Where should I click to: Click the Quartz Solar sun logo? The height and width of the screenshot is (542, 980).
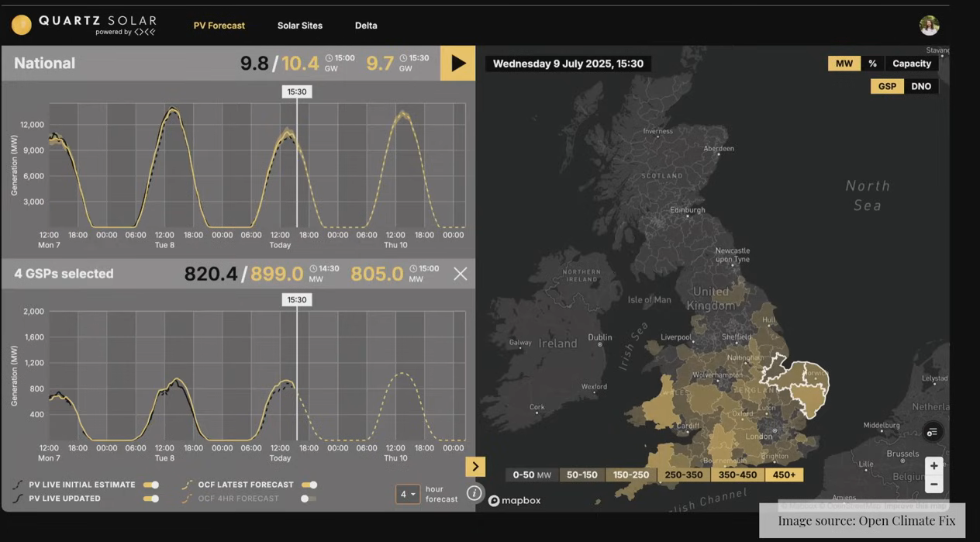[x=22, y=26]
